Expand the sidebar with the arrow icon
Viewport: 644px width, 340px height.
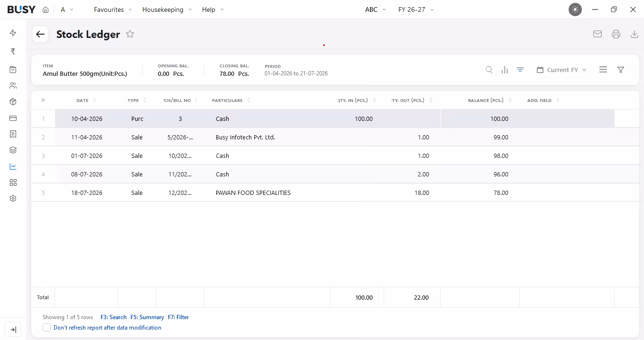pos(13,330)
